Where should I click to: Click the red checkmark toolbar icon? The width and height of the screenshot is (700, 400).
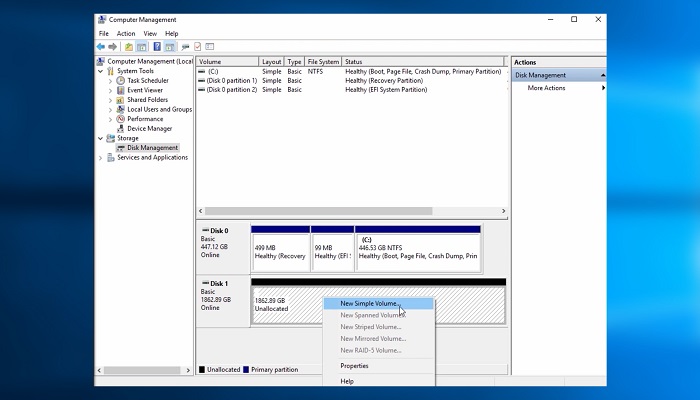[x=198, y=46]
